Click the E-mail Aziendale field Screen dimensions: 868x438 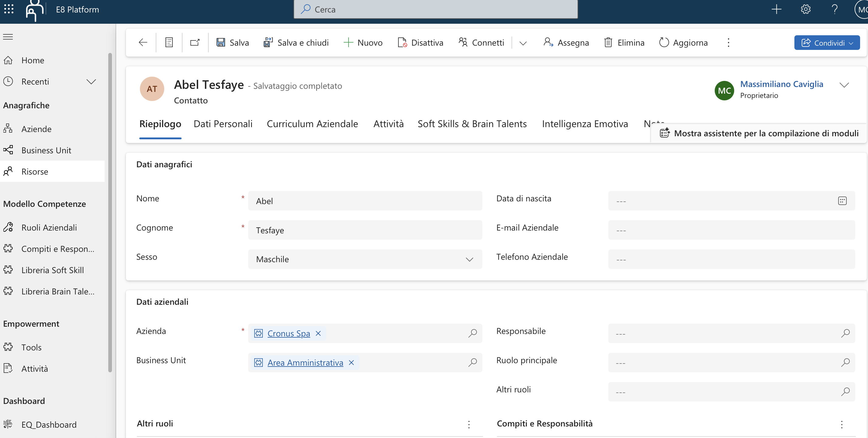pos(731,230)
